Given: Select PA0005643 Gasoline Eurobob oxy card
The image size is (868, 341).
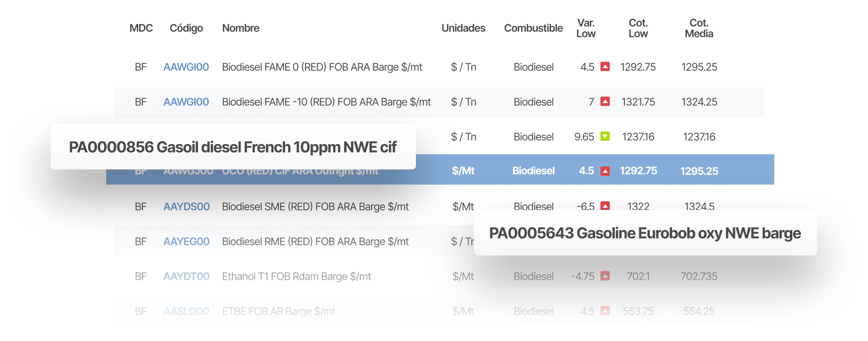Looking at the screenshot, I should (x=646, y=233).
